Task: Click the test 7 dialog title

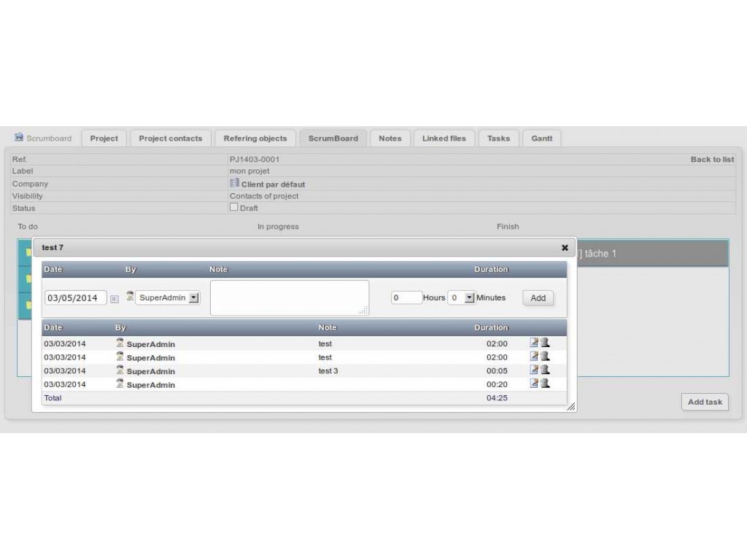Action: click(53, 248)
